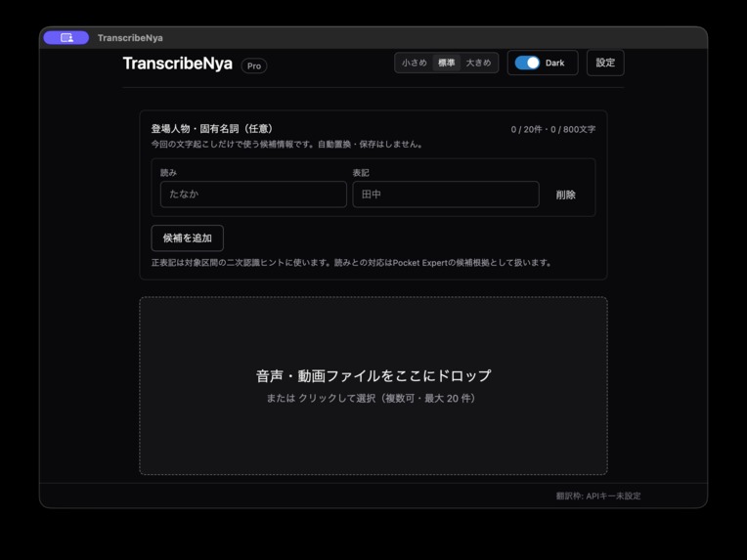Click the 翻訳枠: APIキー未設定 status text
Viewport: 747px width, 560px height.
click(x=598, y=496)
